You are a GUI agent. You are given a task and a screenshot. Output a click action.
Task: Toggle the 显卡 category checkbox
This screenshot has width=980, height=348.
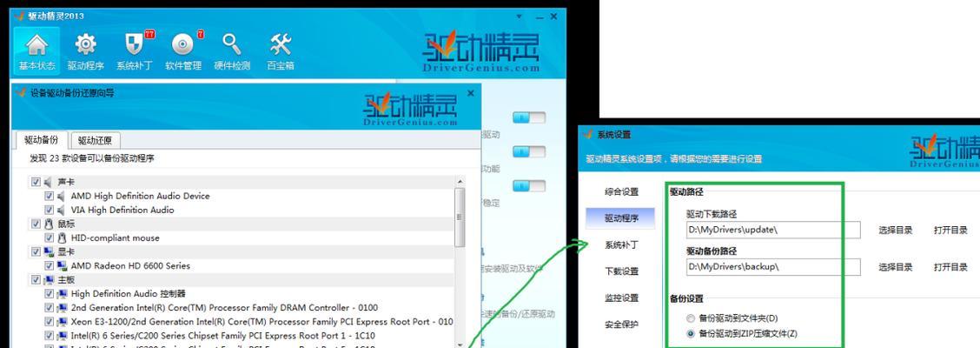(x=36, y=251)
